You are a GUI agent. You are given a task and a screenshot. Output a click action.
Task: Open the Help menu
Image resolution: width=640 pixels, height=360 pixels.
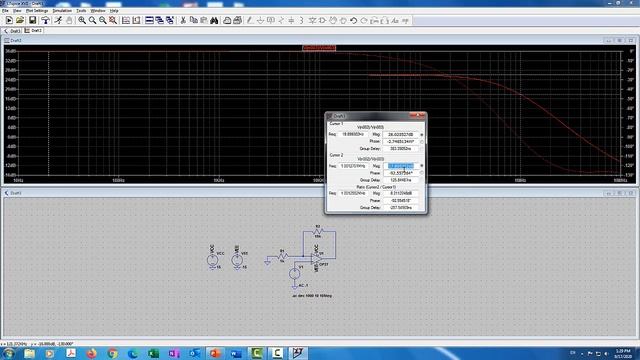[x=114, y=11]
